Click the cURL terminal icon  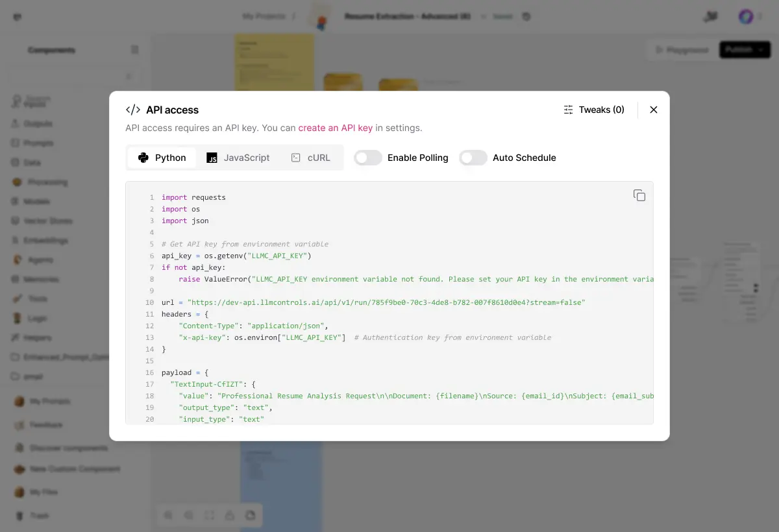pos(296,158)
